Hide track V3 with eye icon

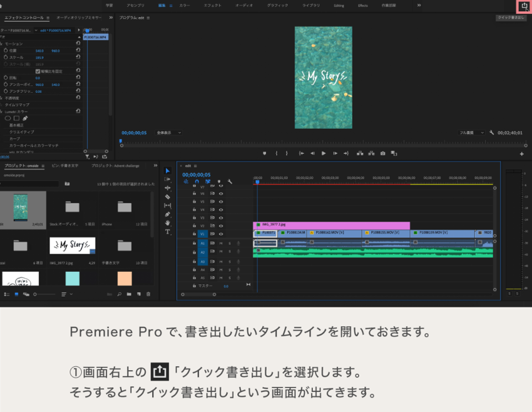(221, 217)
